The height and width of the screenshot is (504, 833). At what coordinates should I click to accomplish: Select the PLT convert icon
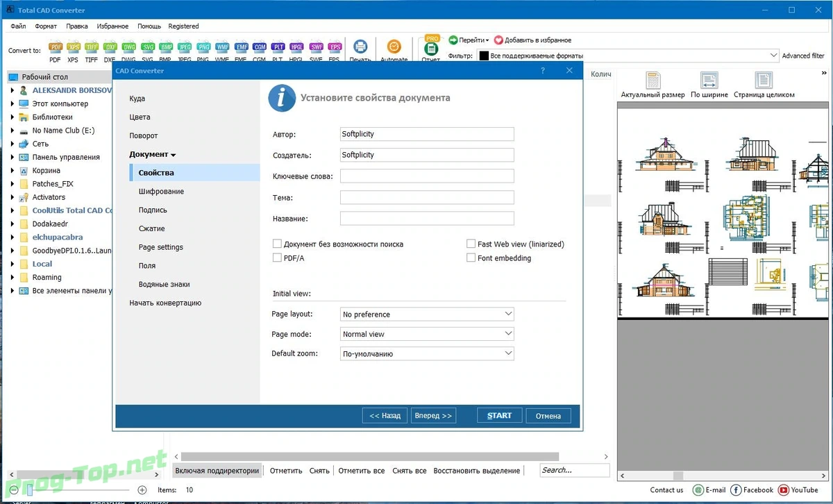click(278, 48)
